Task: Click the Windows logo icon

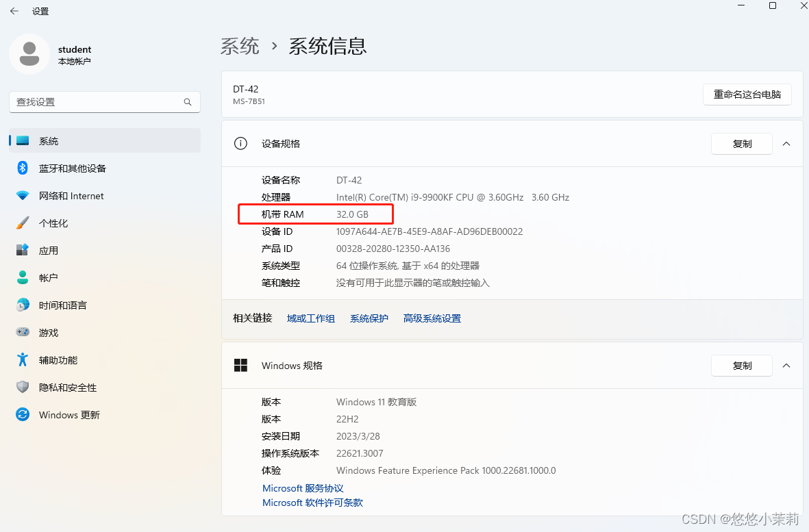Action: pos(240,366)
